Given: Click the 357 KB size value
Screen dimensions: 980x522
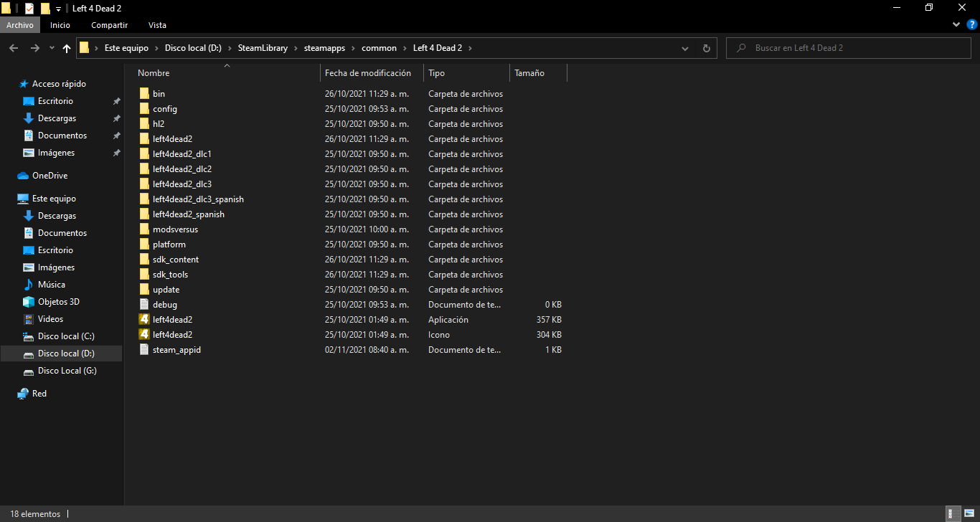Looking at the screenshot, I should (549, 320).
